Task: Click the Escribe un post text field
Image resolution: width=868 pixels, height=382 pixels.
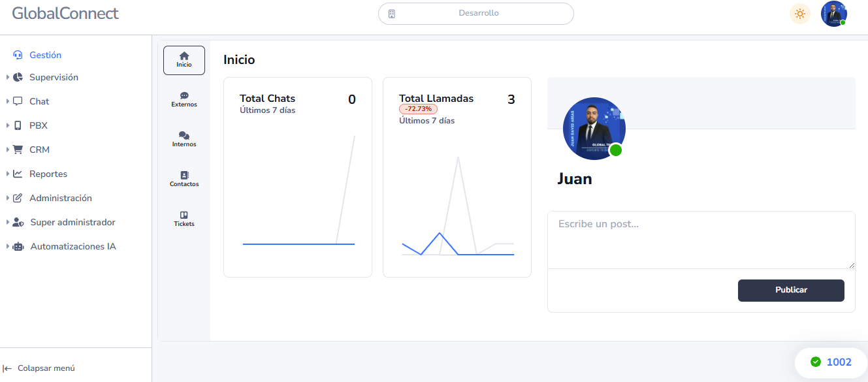Action: pos(701,240)
